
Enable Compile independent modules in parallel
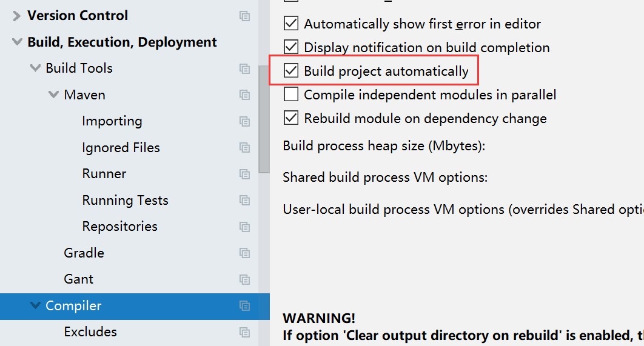[292, 95]
